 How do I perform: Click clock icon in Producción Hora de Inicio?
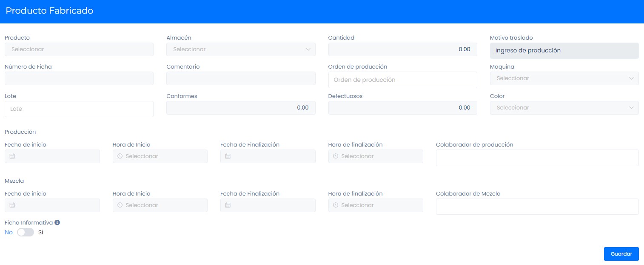(120, 156)
